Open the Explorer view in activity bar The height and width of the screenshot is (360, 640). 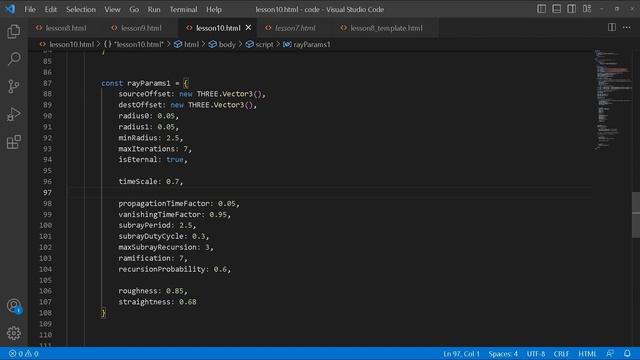tap(14, 31)
